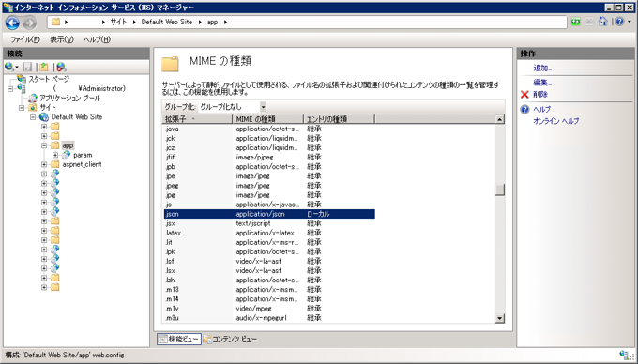Open the オンライン ヘルプ link
638x364 pixels.
click(556, 121)
